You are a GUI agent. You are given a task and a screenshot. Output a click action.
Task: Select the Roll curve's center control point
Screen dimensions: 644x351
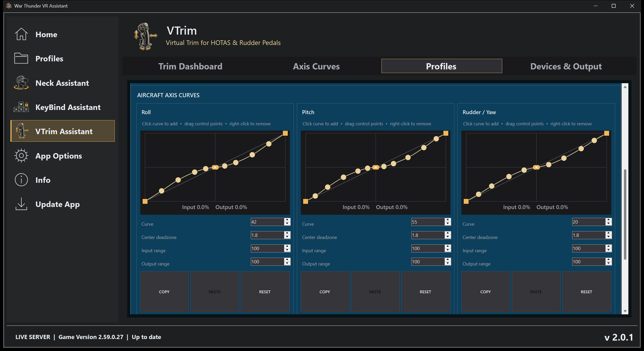click(215, 167)
